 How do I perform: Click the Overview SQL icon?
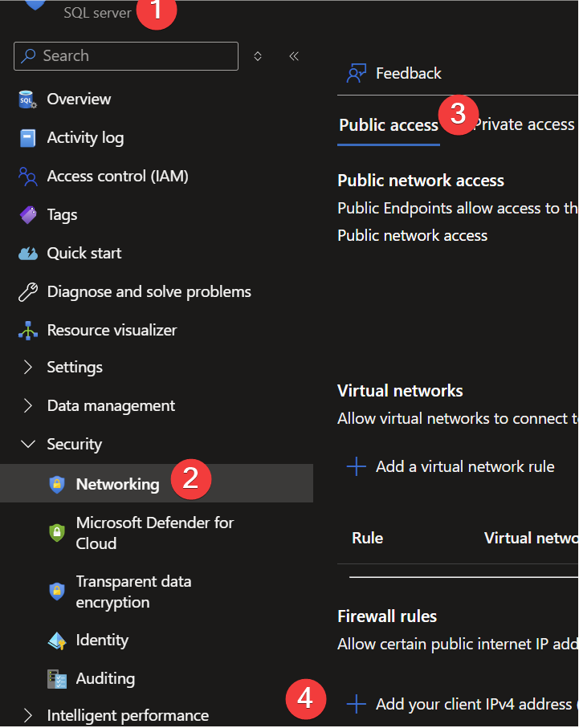click(28, 100)
